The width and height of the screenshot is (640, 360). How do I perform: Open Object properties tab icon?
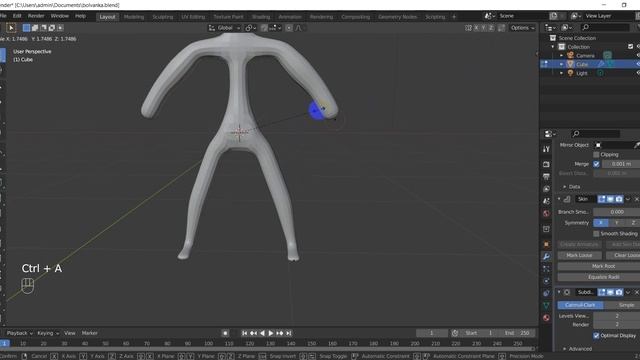pyautogui.click(x=546, y=244)
